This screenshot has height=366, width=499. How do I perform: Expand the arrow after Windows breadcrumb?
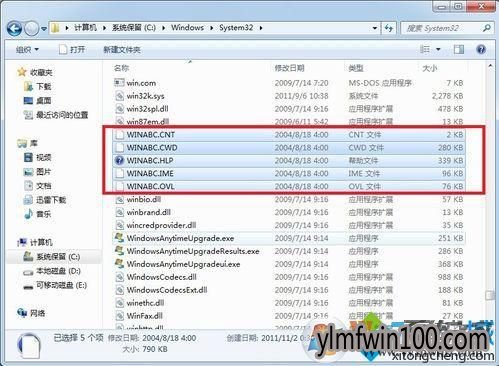click(x=212, y=28)
